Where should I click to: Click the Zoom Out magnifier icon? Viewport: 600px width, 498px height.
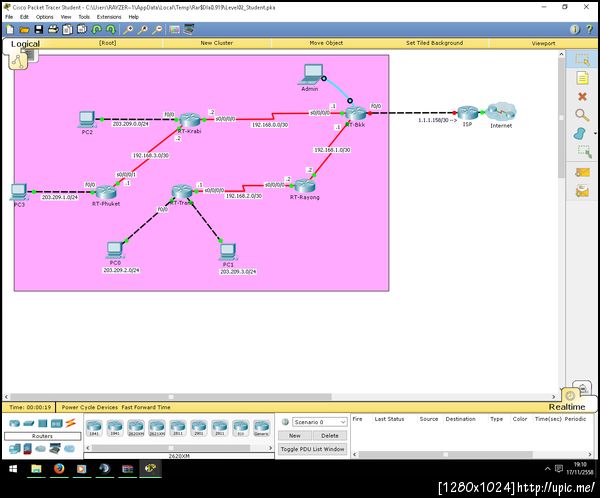point(157,29)
